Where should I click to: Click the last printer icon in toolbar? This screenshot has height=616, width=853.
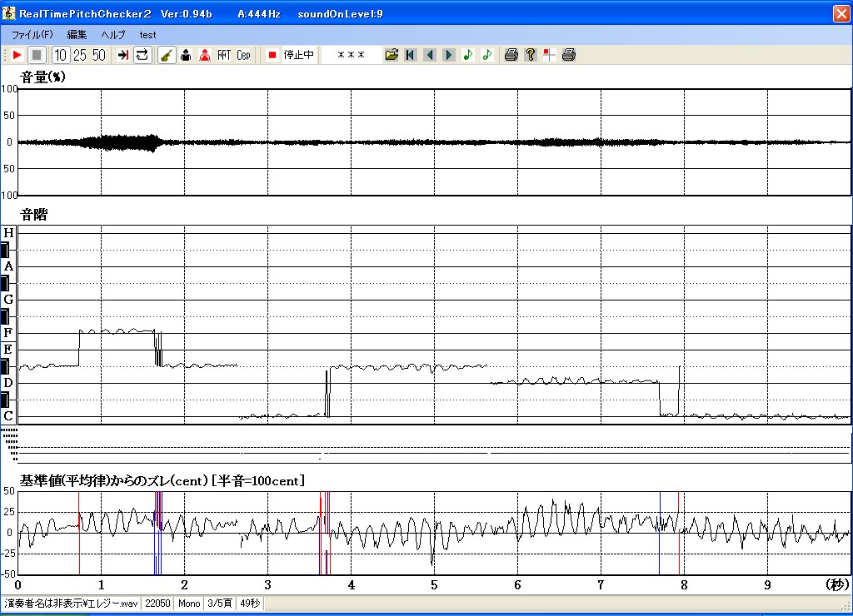pos(568,55)
